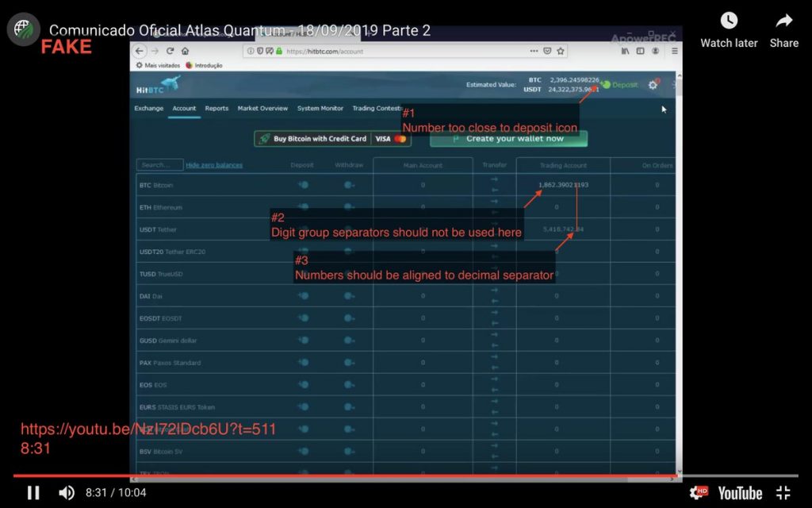Click the withdraw icon in BTC row
Image resolution: width=812 pixels, height=508 pixels.
[x=349, y=184]
